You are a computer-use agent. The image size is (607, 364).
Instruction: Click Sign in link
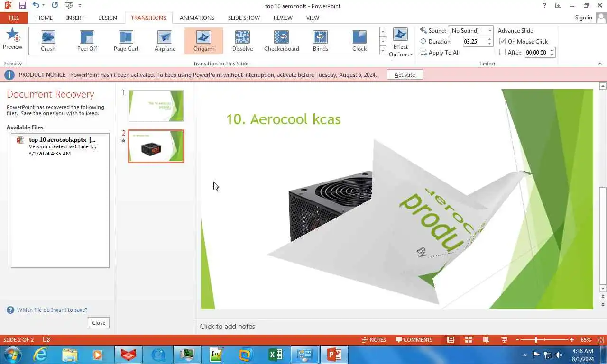[x=583, y=18]
